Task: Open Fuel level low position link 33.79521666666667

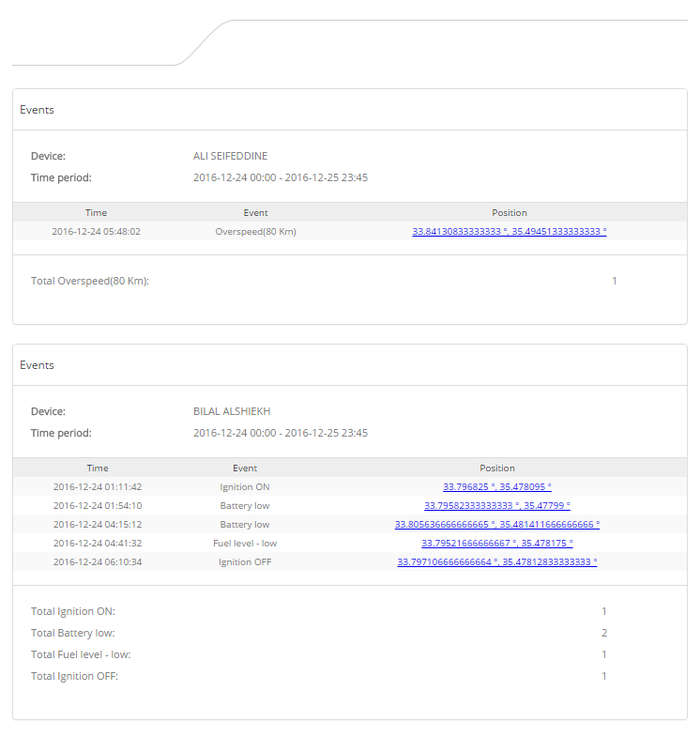Action: tap(497, 543)
